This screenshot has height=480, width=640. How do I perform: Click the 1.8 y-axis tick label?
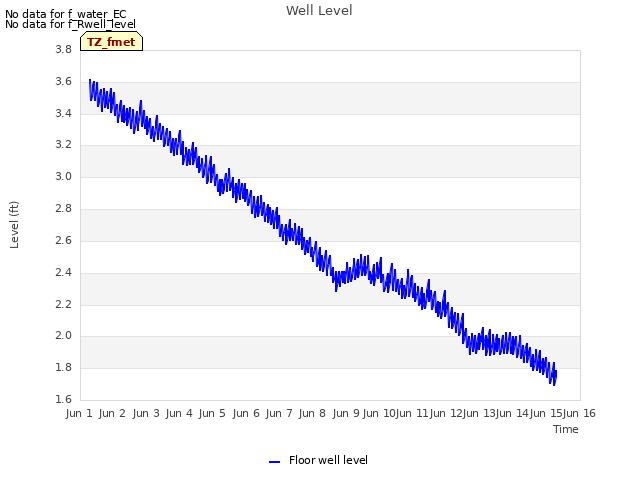63,367
